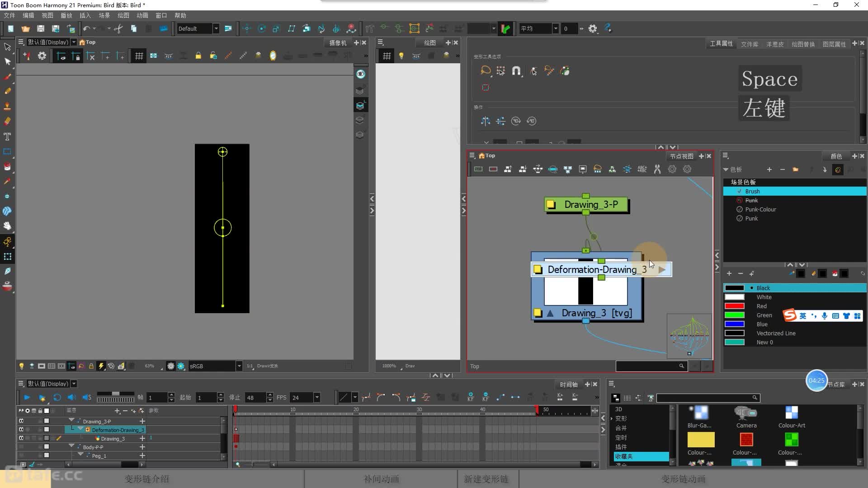868x488 pixels.
Task: Select the Green colour swatch
Action: click(x=734, y=315)
